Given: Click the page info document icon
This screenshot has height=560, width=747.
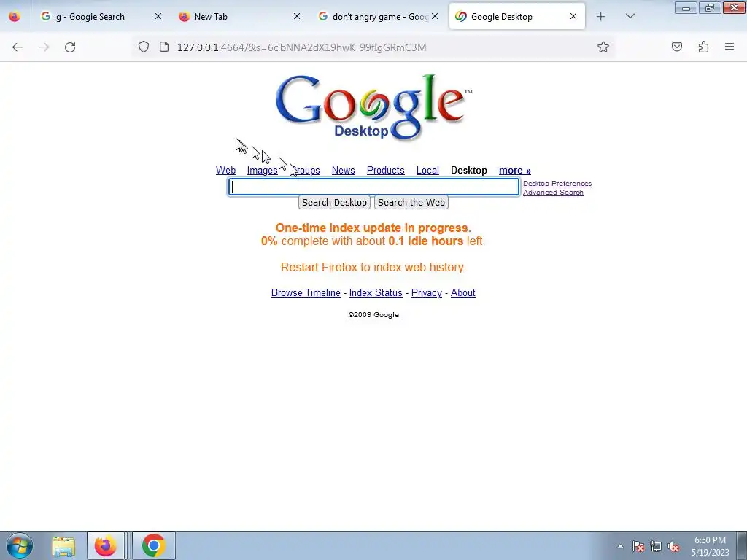Looking at the screenshot, I should (164, 47).
